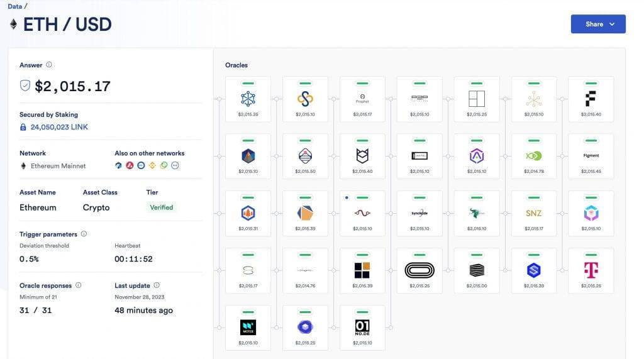Open the green eye oracle at $2,014.78
The image size is (644, 359).
533,156
